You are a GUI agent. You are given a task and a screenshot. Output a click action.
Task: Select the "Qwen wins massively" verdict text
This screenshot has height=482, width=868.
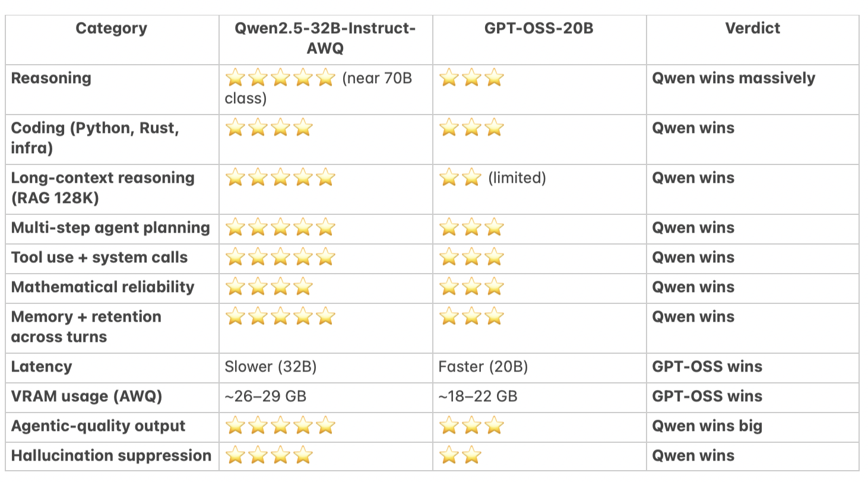point(734,78)
